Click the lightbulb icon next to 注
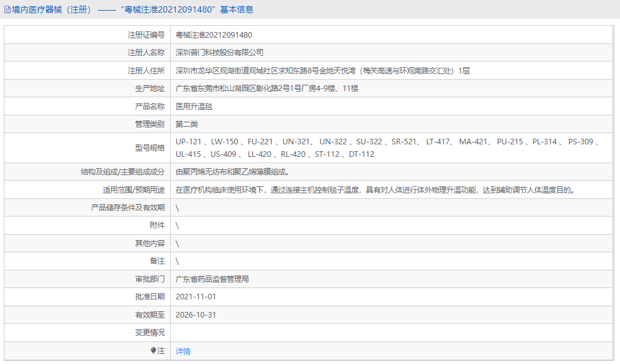 click(153, 351)
